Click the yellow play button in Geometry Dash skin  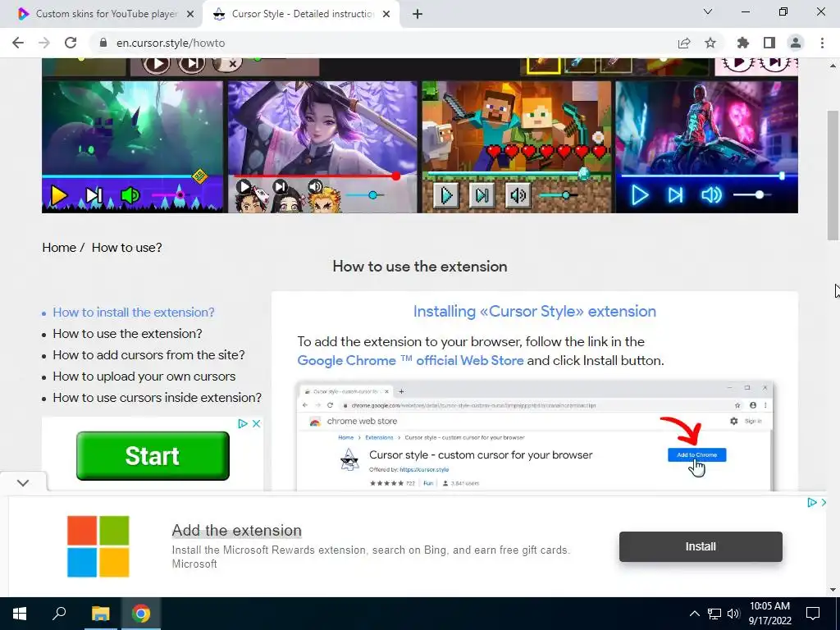58,195
